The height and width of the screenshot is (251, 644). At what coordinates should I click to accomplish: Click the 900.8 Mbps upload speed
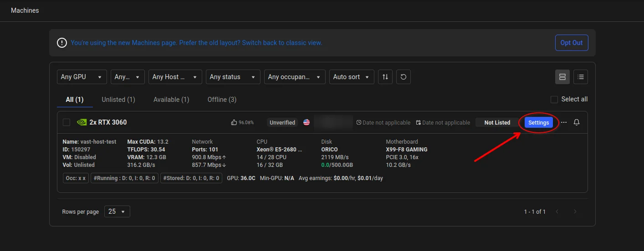click(209, 157)
